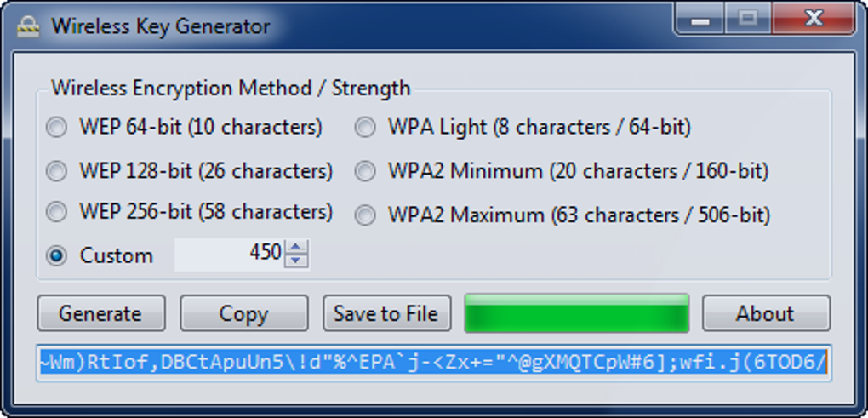Image resolution: width=868 pixels, height=418 pixels.
Task: Click the green strength progress bar
Action: [576, 314]
